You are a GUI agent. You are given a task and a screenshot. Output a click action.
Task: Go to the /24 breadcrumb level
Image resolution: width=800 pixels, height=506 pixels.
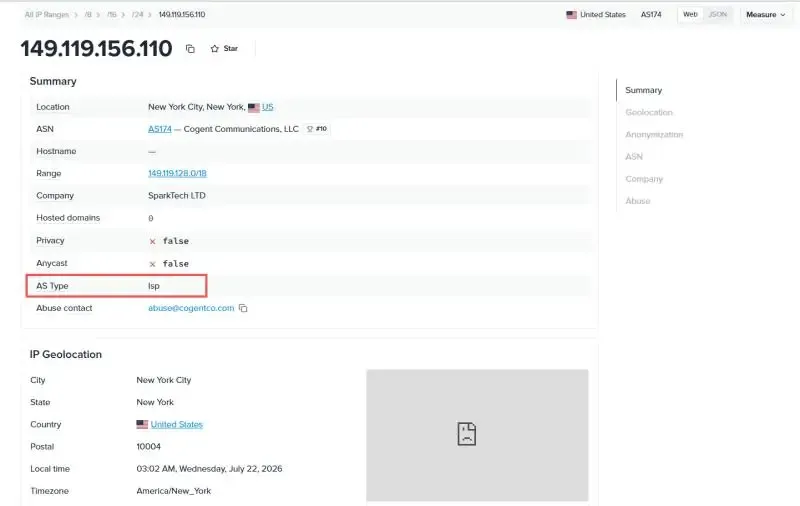pyautogui.click(x=137, y=15)
